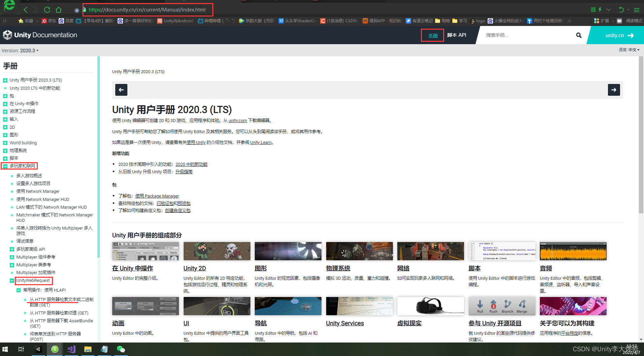Open the 阅读模式 reading mode button

point(630,21)
